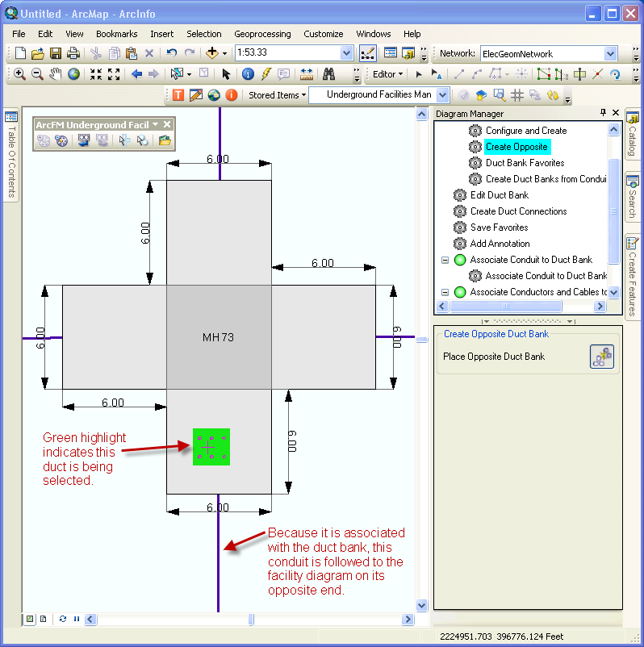Image resolution: width=644 pixels, height=647 pixels.
Task: Collapse Associate Conduit to Duct Bank node
Action: 445,260
